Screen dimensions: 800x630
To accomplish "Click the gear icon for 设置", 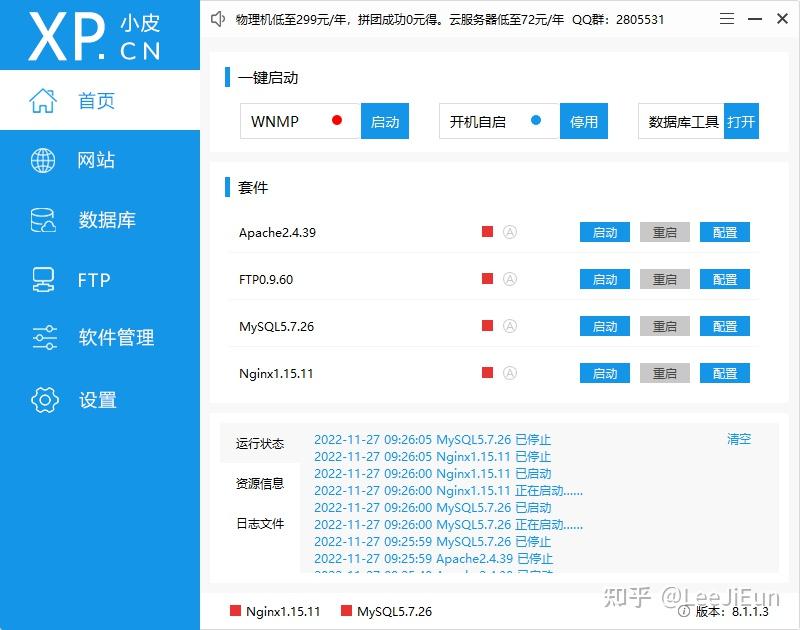I will point(44,399).
